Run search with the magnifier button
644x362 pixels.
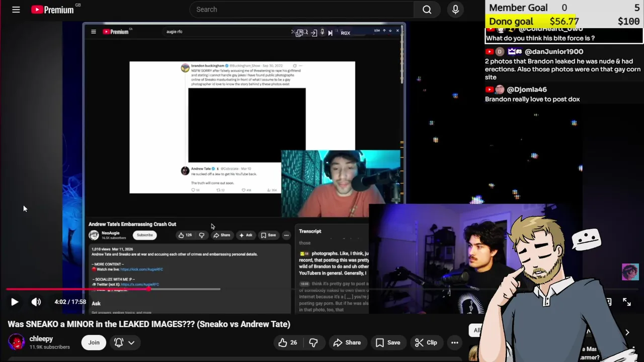(x=427, y=10)
